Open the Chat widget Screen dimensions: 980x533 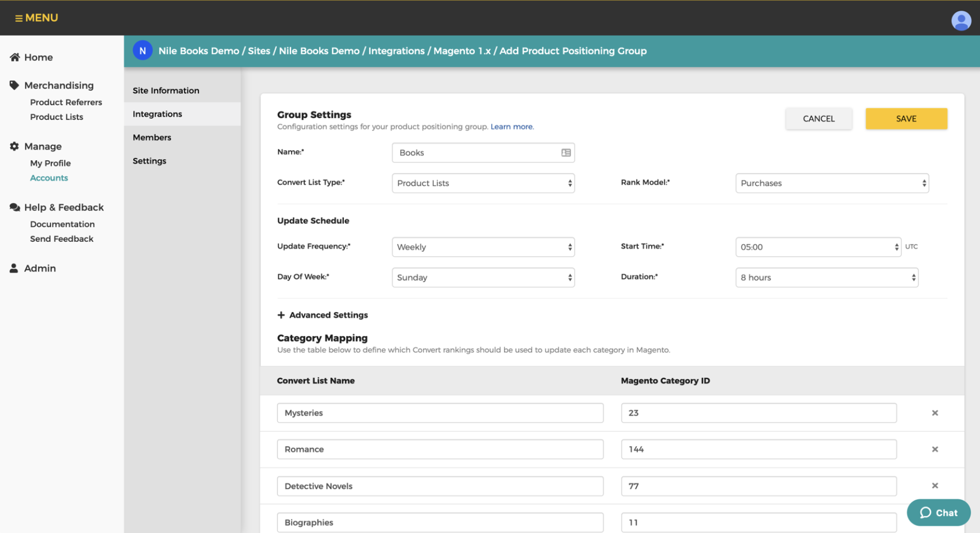pyautogui.click(x=938, y=513)
